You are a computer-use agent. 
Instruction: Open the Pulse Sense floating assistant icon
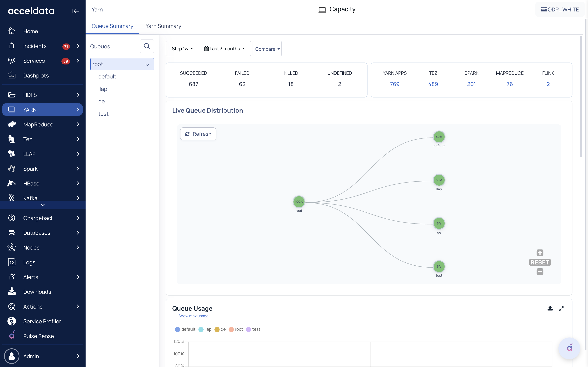click(569, 348)
